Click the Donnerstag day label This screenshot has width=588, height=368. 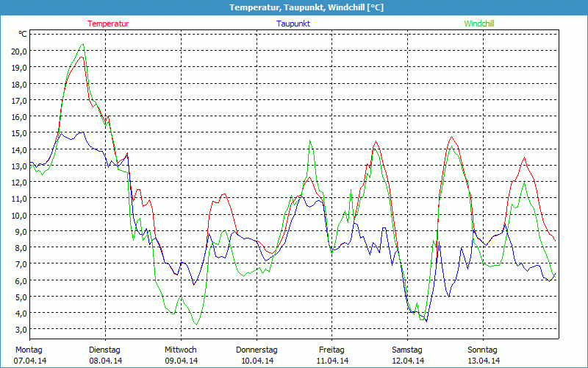click(x=257, y=350)
